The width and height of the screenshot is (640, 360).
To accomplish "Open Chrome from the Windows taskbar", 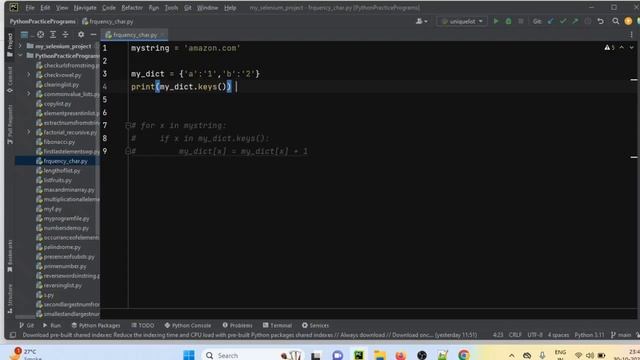I will pyautogui.click(x=463, y=355).
